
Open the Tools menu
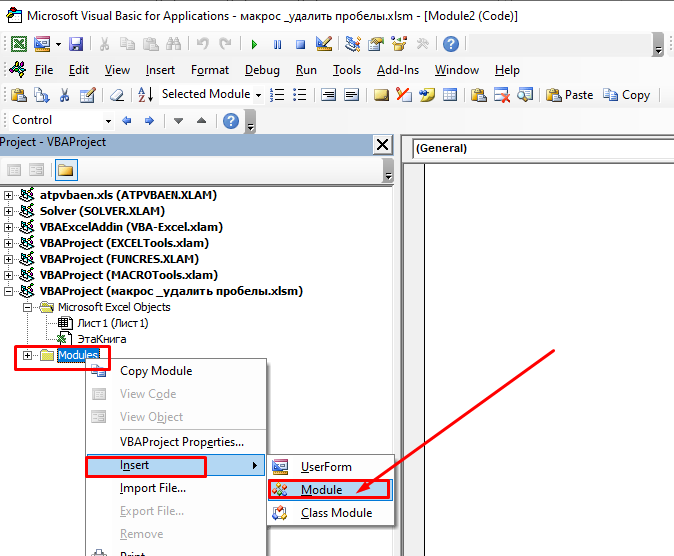[347, 70]
